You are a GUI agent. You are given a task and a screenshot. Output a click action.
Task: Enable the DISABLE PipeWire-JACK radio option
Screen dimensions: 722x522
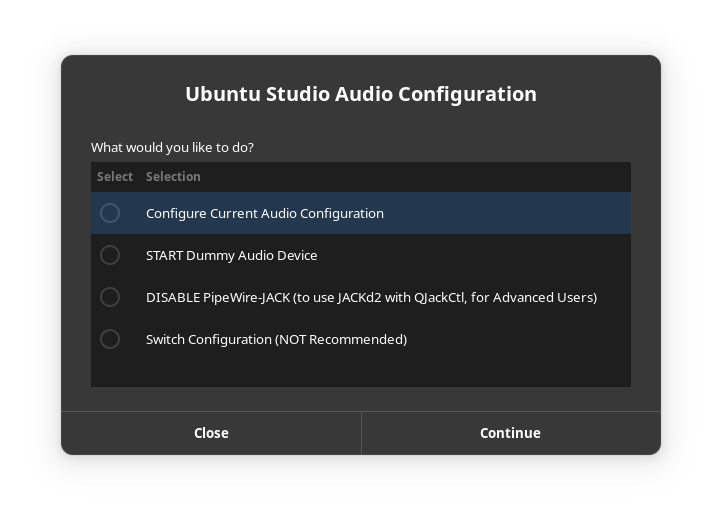click(110, 297)
